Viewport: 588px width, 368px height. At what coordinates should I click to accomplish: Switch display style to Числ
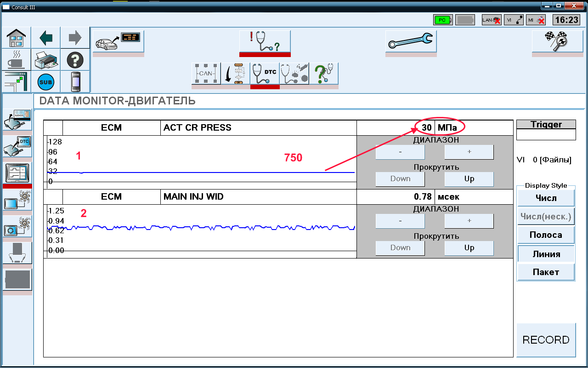(x=546, y=198)
